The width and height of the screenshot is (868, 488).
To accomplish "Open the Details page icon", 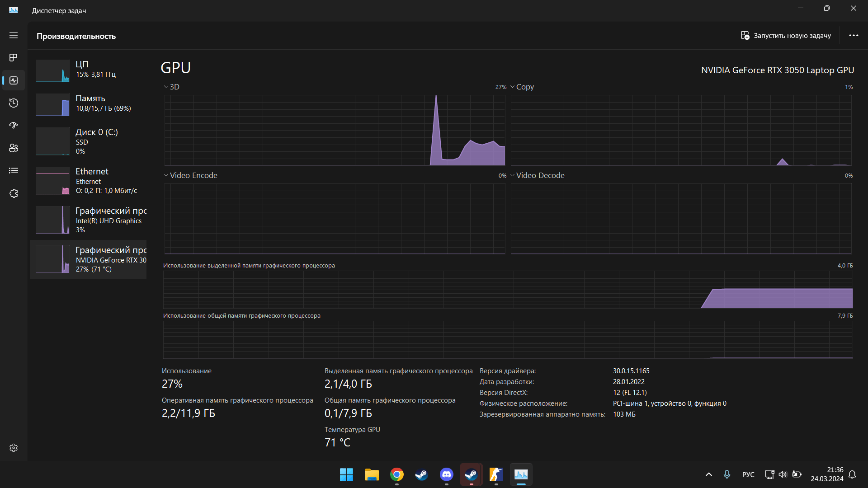I will point(14,170).
